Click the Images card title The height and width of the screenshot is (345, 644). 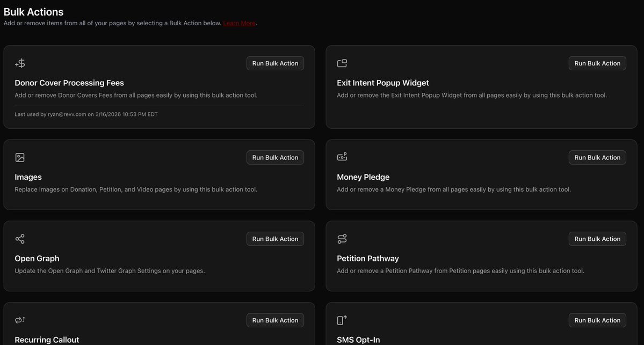tap(28, 177)
